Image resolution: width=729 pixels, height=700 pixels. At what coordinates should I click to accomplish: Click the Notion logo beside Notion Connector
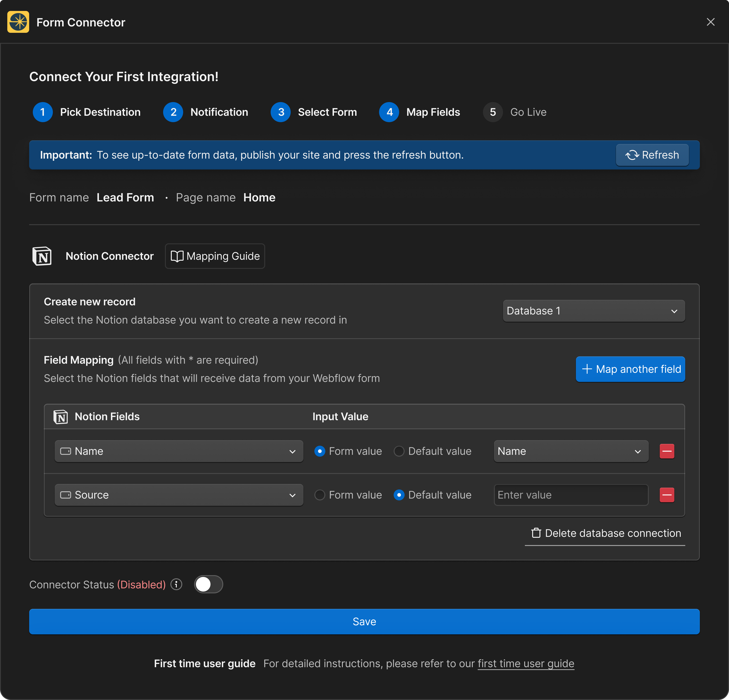(42, 256)
